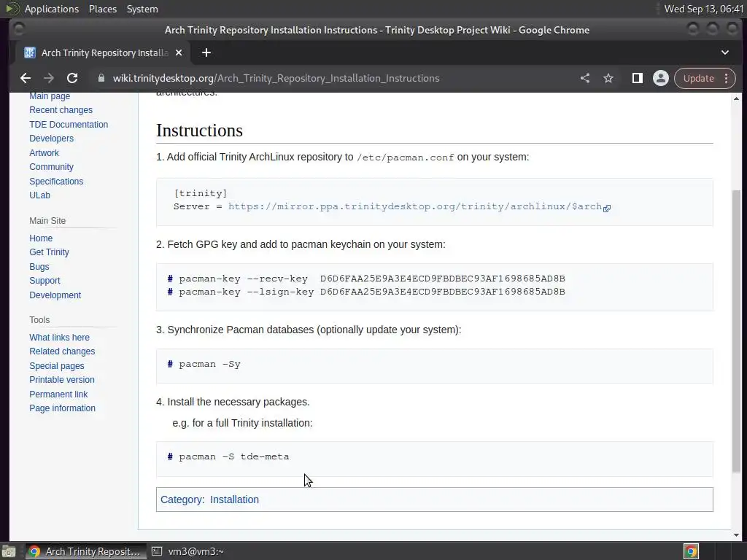Click the clock showing Wed Sep 13
The height and width of the screenshot is (560, 747).
pos(704,9)
